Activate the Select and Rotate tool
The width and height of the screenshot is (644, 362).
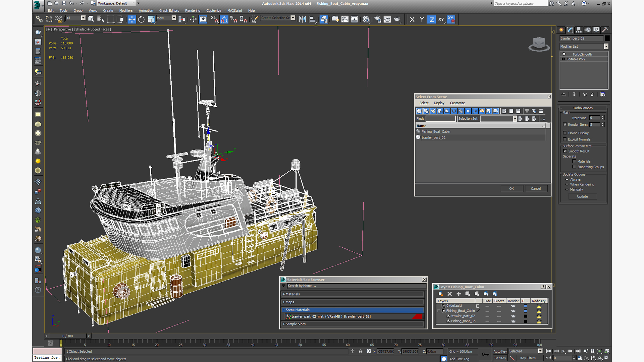tap(141, 19)
